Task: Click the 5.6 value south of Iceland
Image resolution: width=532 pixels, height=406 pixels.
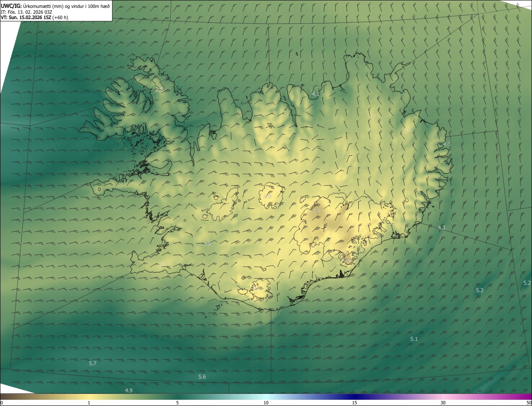Action: click(202, 377)
